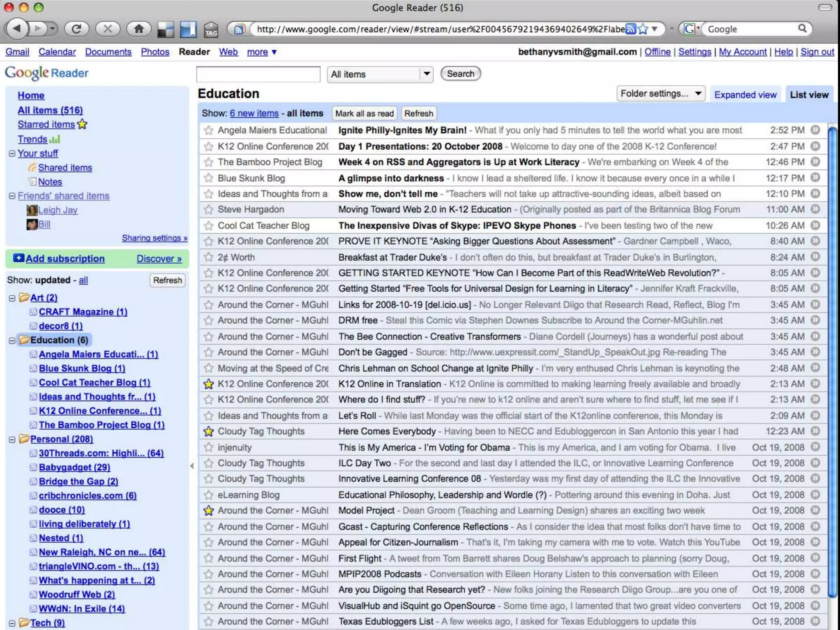Click the TAG toolbar icon
The image size is (840, 630).
point(211,30)
